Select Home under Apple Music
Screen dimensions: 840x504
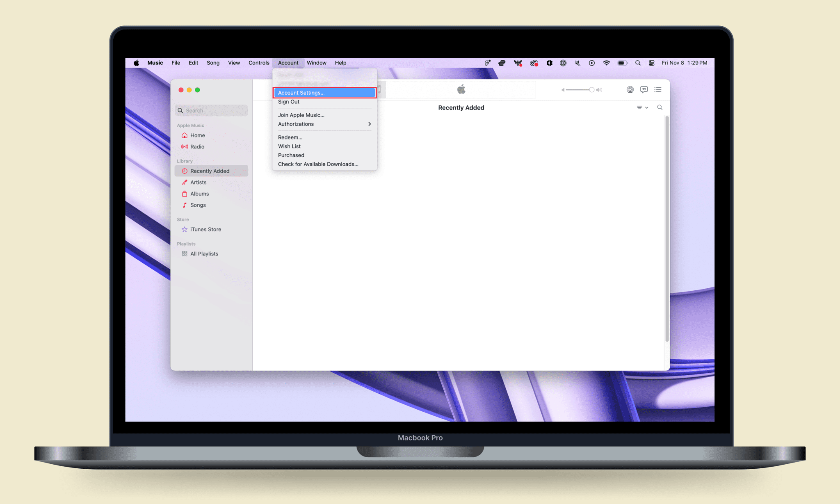(x=197, y=135)
